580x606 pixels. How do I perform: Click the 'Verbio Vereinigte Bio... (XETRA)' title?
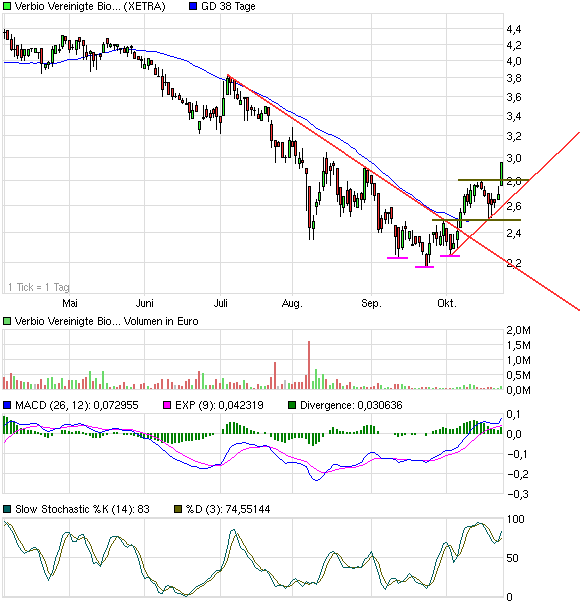pos(90,7)
